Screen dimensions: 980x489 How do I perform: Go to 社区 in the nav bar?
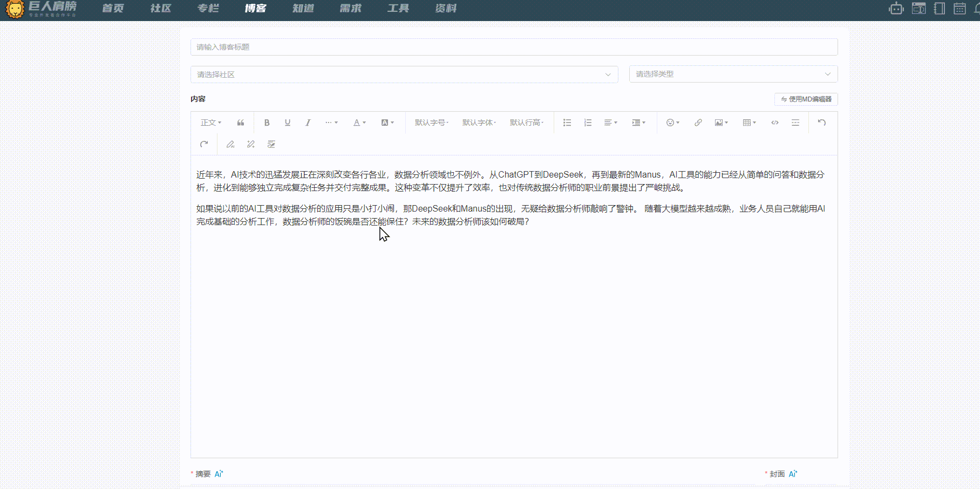point(160,8)
